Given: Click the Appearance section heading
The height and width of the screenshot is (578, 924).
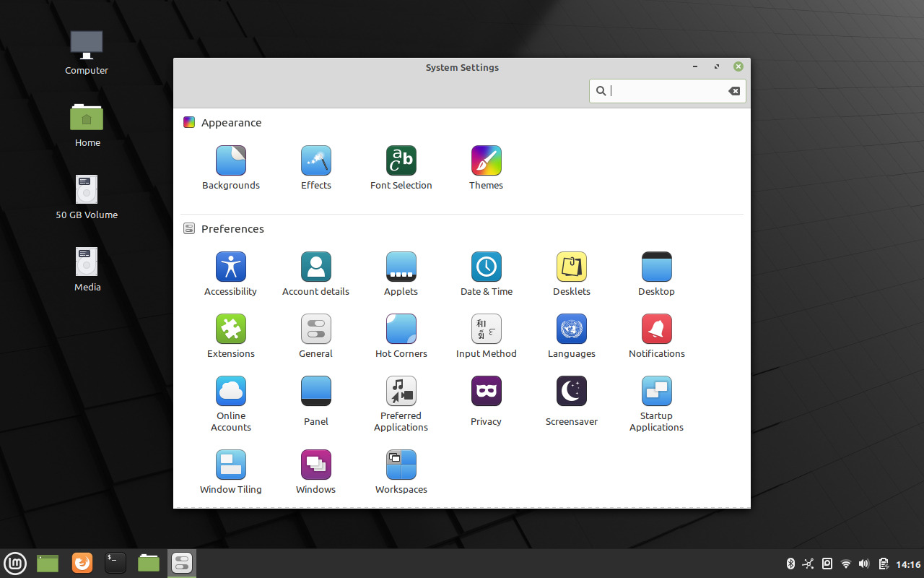Looking at the screenshot, I should click(x=231, y=123).
